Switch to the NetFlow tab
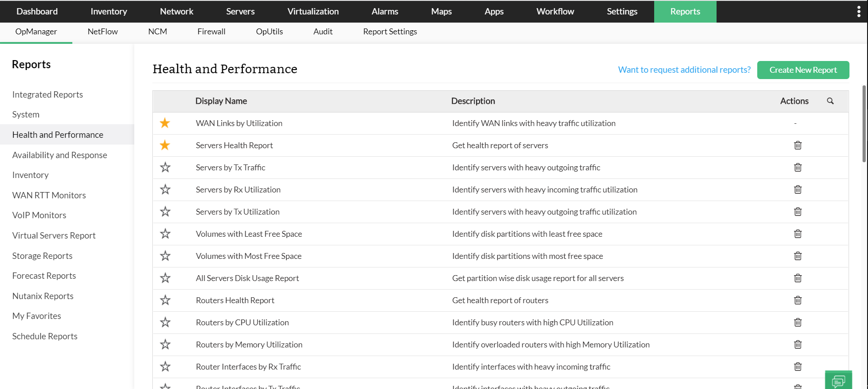The image size is (868, 389). (103, 32)
